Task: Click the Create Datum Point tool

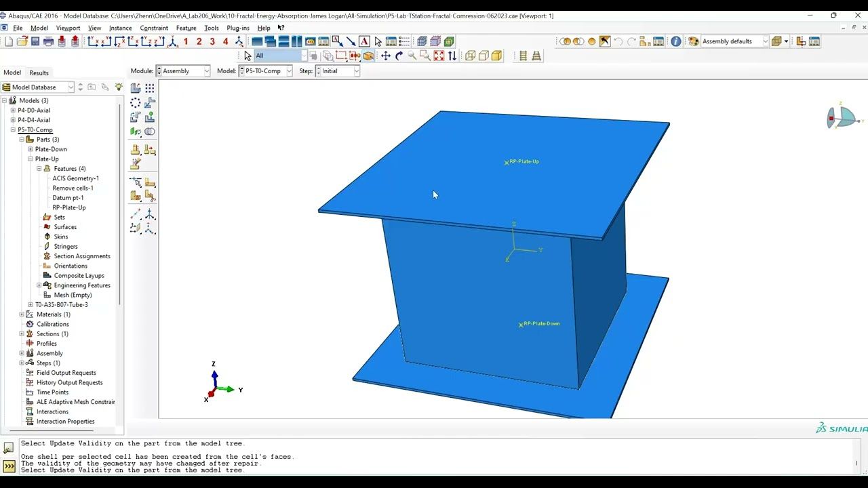Action: tap(136, 214)
